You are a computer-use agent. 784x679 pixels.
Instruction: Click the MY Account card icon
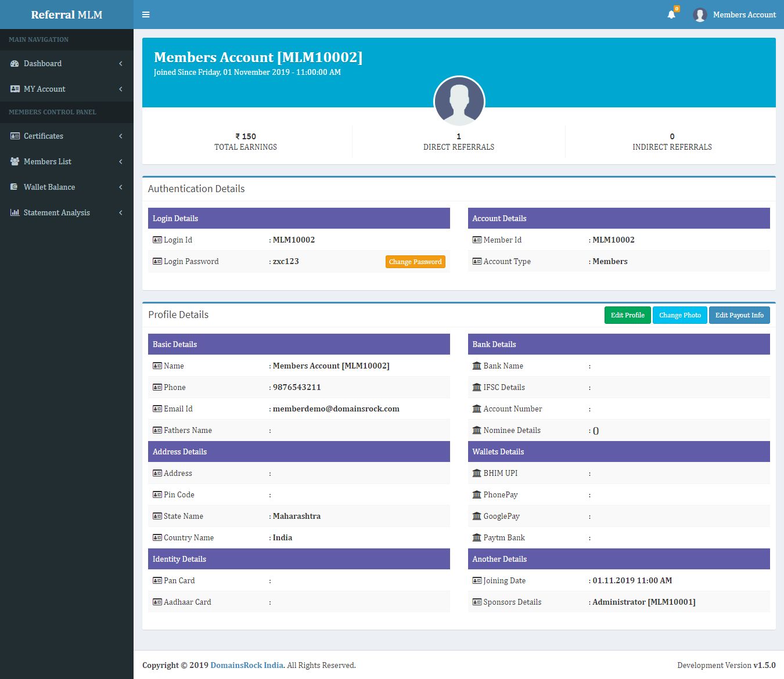pyautogui.click(x=15, y=89)
